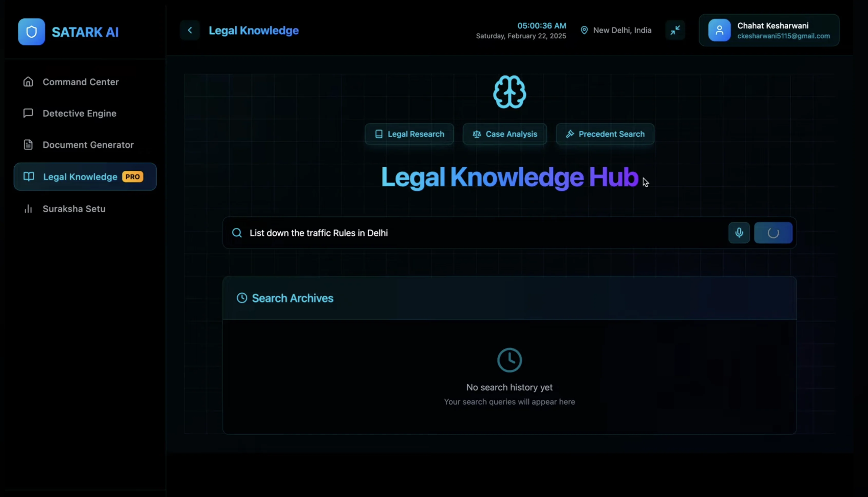The image size is (868, 497).
Task: Open Suraksha Setu from sidebar
Action: [x=85, y=209]
